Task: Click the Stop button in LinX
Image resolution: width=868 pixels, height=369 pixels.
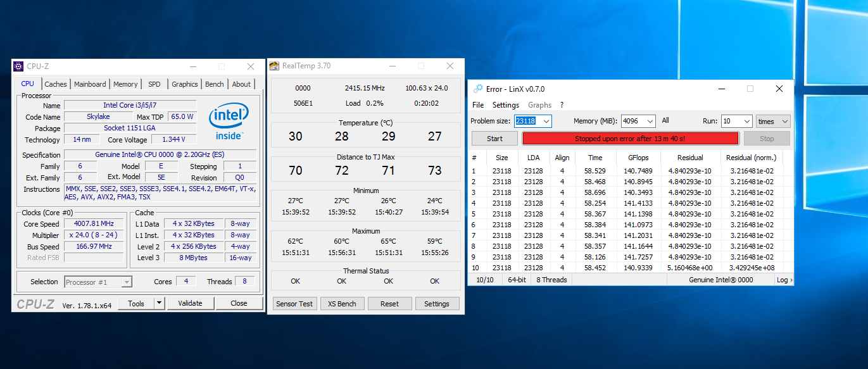Action: (x=767, y=139)
